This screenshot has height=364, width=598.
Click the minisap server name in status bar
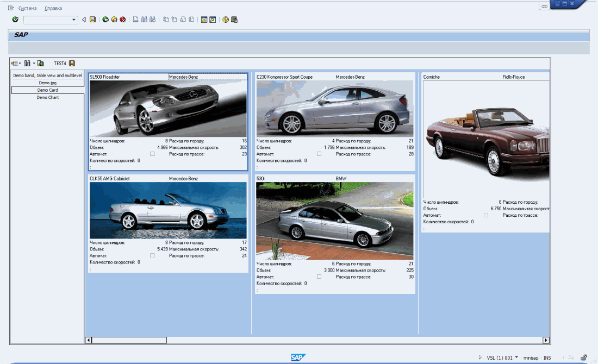[531, 358]
